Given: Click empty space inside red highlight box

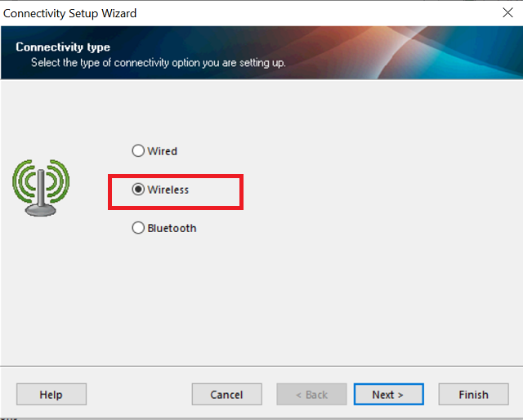Looking at the screenshot, I should pos(217,190).
